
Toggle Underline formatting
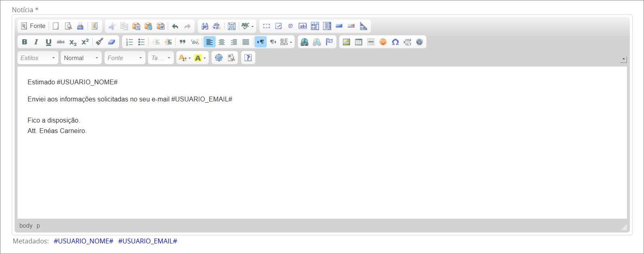(x=49, y=42)
